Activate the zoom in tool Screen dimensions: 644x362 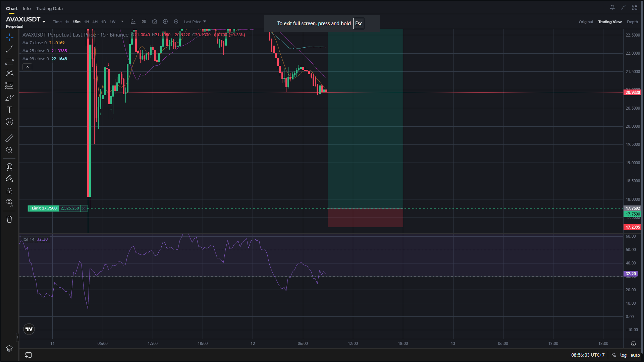[x=9, y=150]
